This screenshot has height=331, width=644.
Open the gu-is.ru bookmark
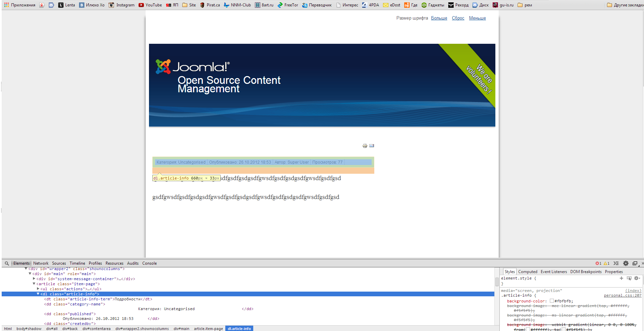(503, 5)
